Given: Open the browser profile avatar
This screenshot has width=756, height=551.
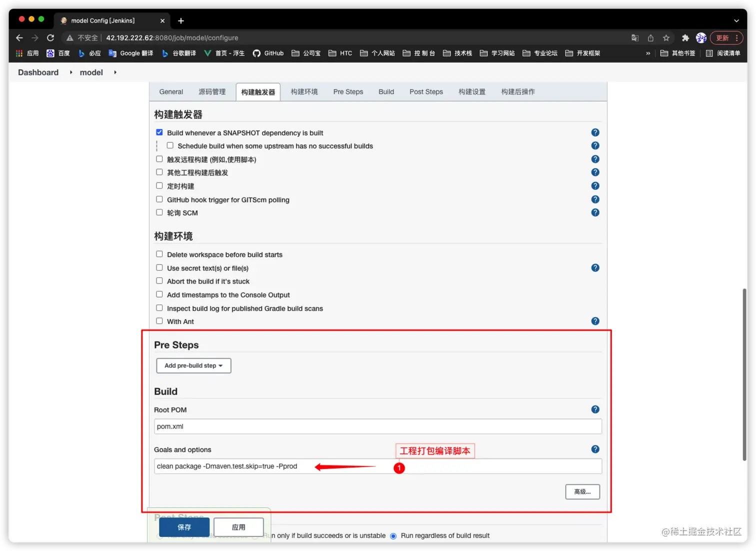Looking at the screenshot, I should 701,38.
